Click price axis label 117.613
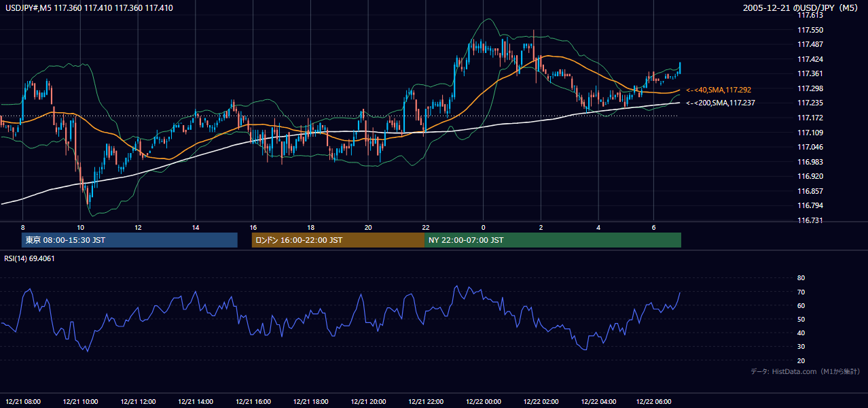868x408 pixels. tap(809, 15)
